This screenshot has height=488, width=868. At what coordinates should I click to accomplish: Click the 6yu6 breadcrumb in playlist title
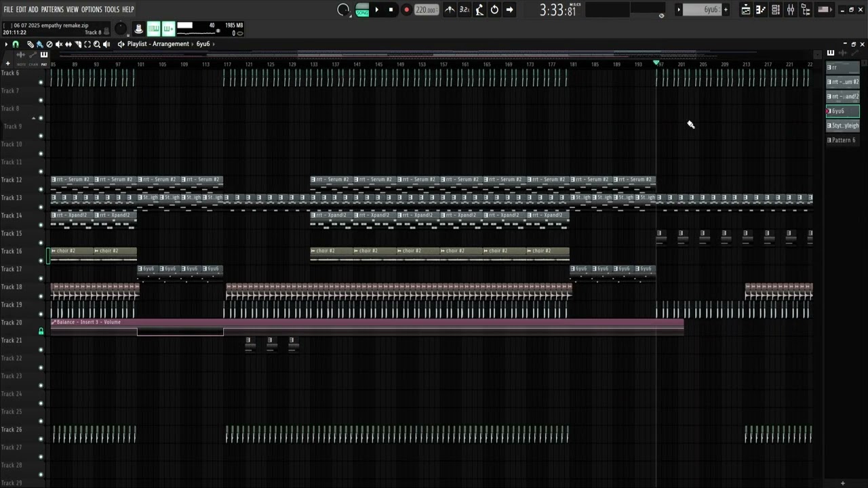coord(203,44)
